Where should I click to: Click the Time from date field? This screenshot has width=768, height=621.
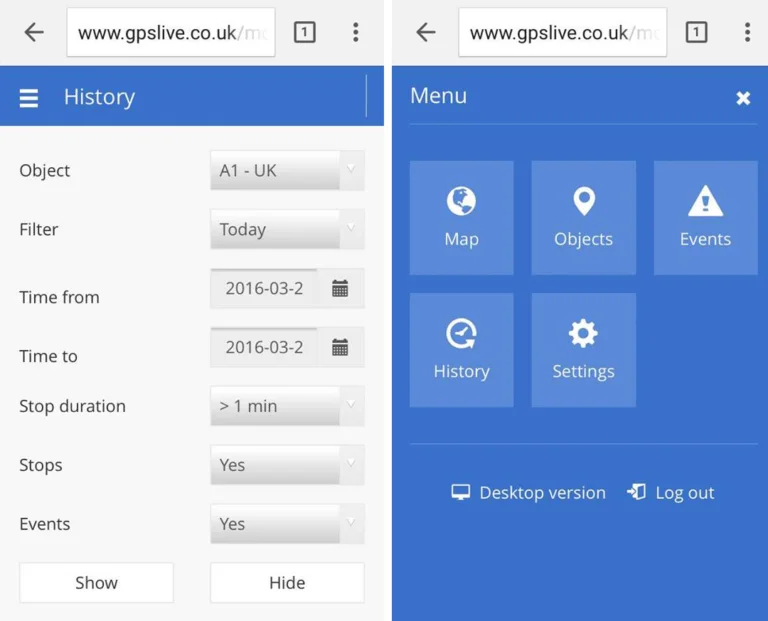[264, 289]
